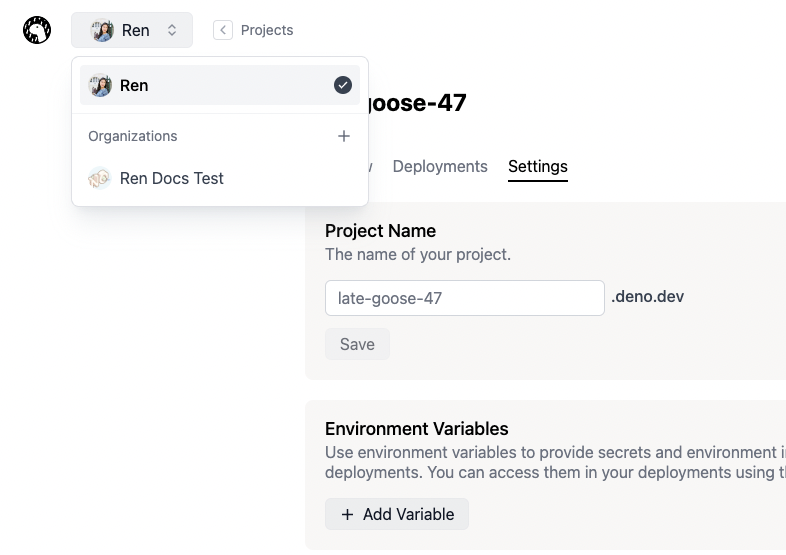Go back via the Projects link
This screenshot has height=555, width=786.
(x=267, y=30)
